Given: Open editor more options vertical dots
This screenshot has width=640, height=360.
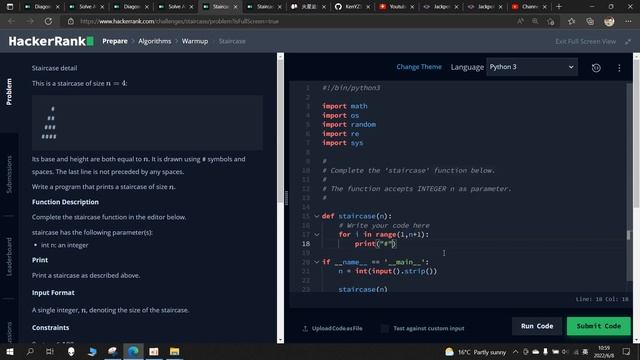Looking at the screenshot, I should click(619, 68).
